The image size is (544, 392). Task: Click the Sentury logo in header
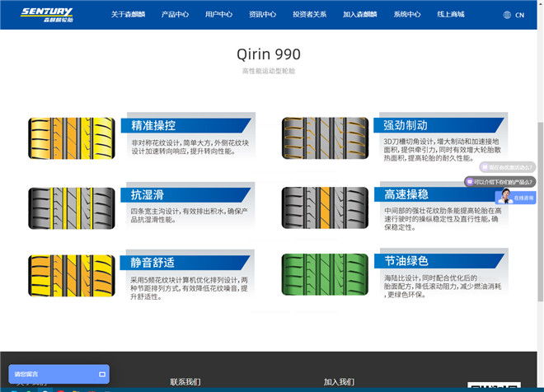(47, 15)
